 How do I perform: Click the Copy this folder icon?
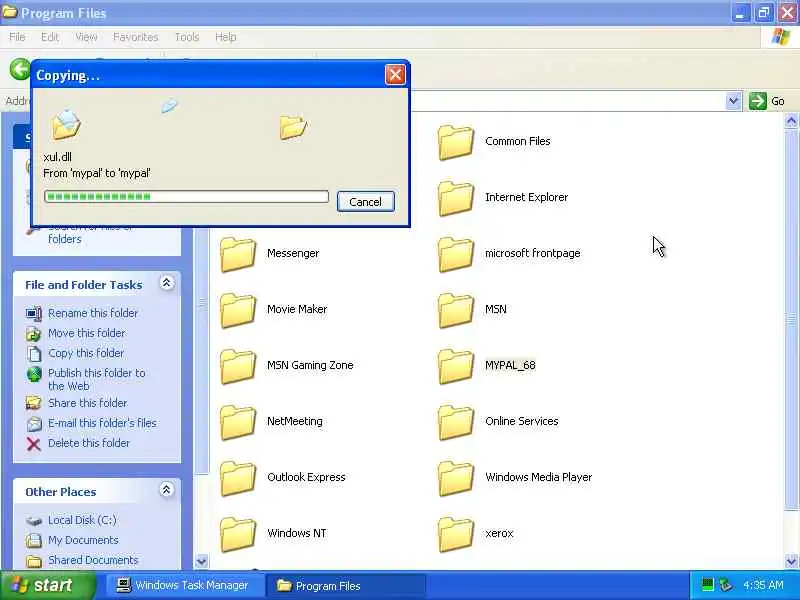tap(34, 354)
